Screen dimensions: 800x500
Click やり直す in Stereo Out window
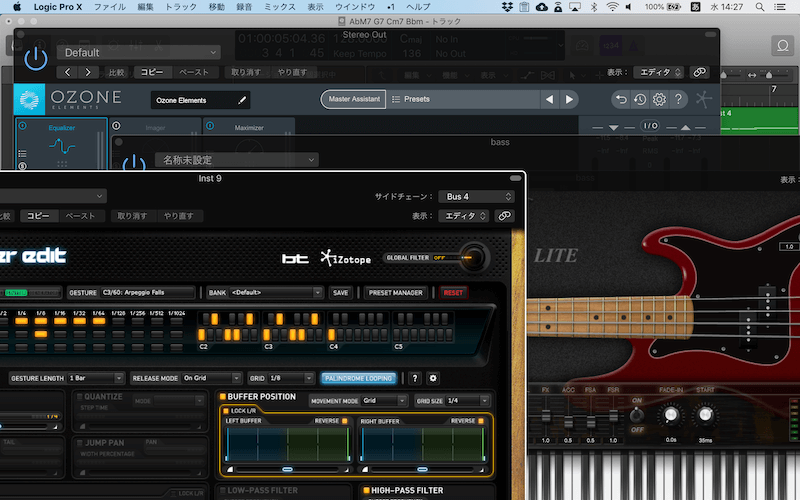tap(292, 72)
